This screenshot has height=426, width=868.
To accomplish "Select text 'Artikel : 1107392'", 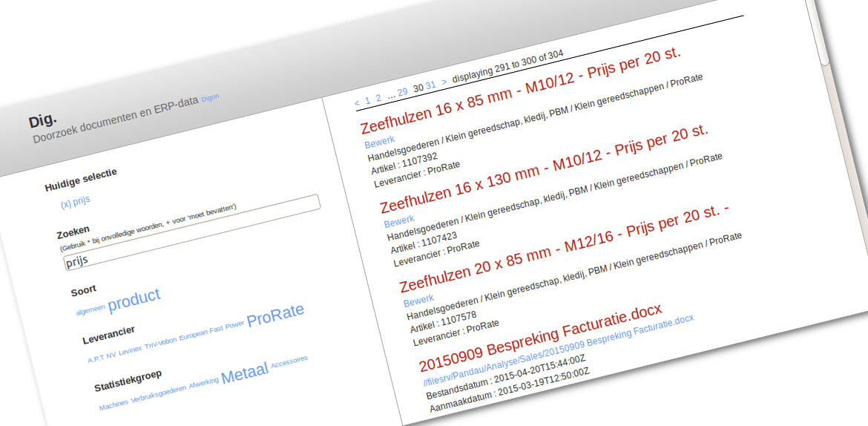I will pyautogui.click(x=404, y=163).
